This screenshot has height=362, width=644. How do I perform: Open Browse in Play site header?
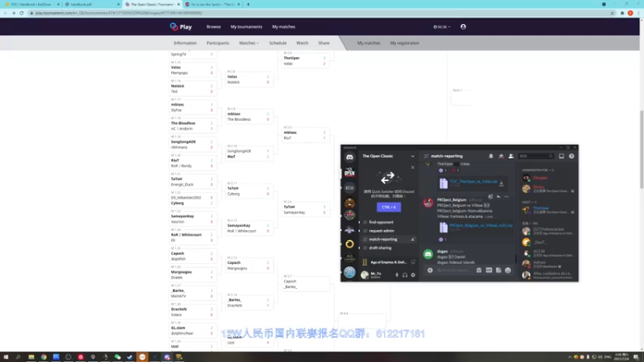click(x=213, y=27)
